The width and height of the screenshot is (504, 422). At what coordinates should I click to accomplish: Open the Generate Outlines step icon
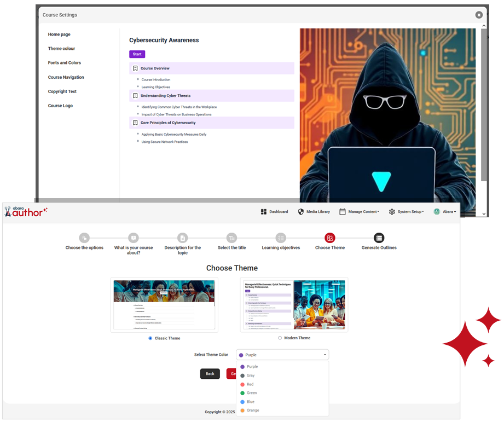379,238
